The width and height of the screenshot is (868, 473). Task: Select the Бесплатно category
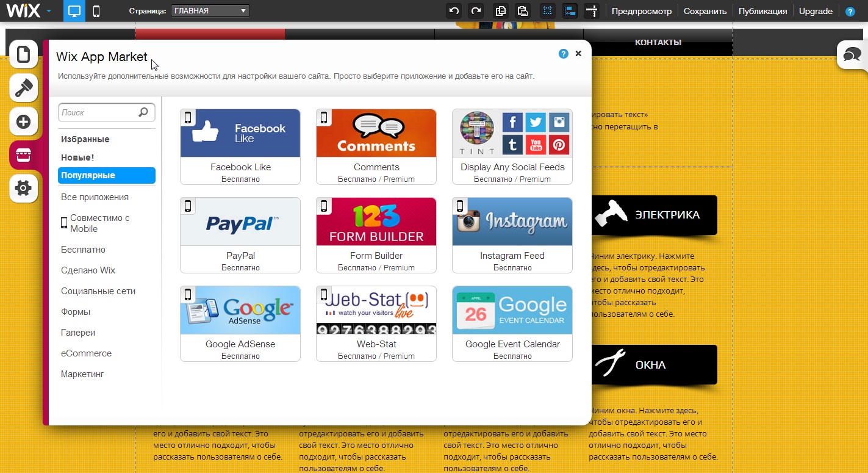pos(83,250)
